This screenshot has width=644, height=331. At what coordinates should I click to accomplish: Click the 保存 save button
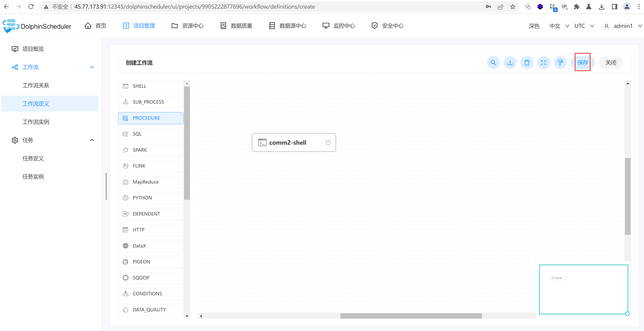582,63
